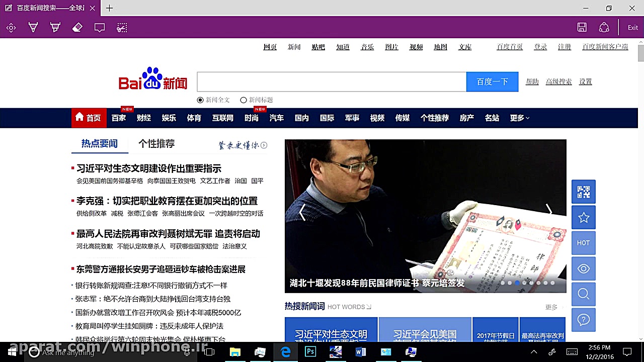Add a typed note
The width and height of the screenshot is (644, 362).
pyautogui.click(x=100, y=28)
